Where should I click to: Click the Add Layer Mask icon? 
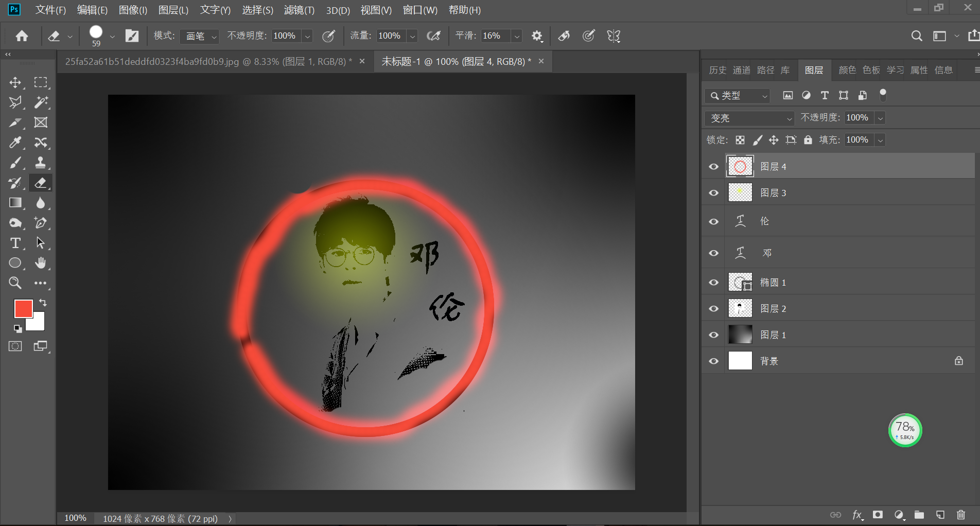(x=878, y=515)
